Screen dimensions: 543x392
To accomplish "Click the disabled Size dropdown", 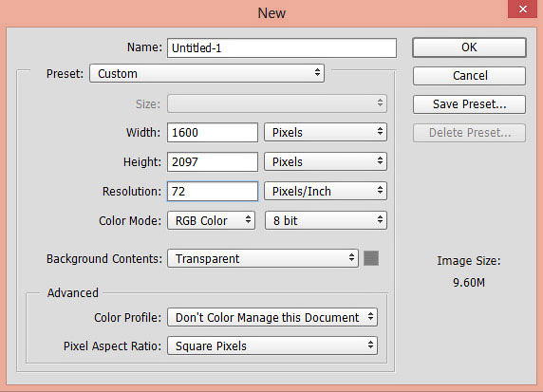I will point(277,103).
